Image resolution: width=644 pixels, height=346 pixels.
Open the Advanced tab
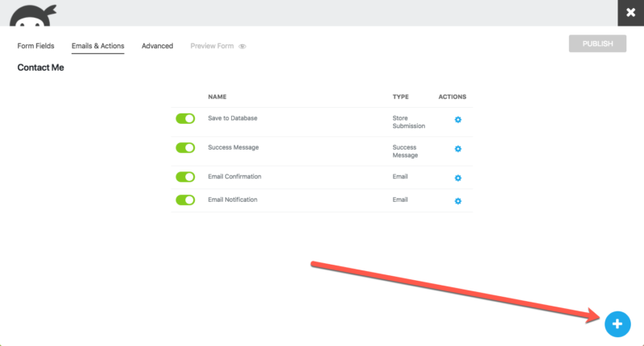coord(157,46)
